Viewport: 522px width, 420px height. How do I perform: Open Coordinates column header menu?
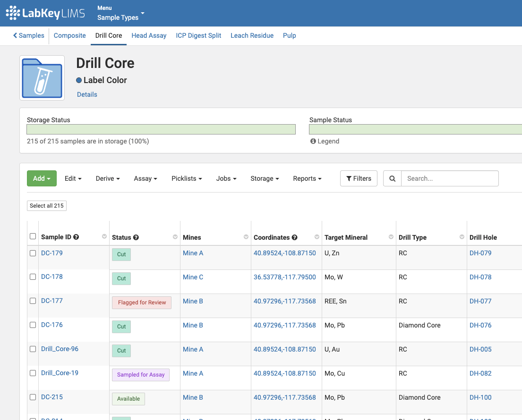317,237
